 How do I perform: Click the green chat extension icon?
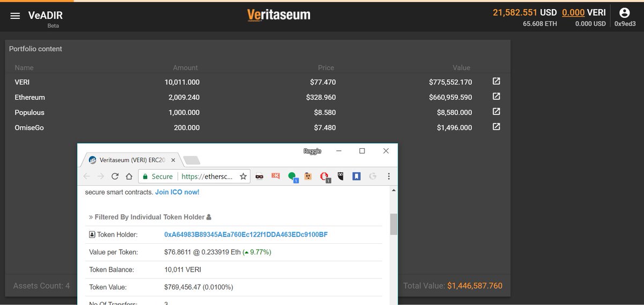click(x=292, y=177)
